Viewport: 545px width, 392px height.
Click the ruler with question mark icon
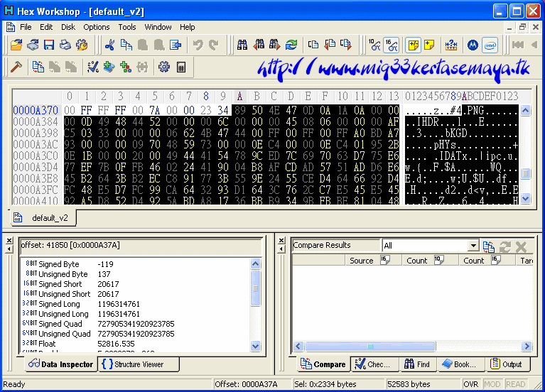(451, 45)
